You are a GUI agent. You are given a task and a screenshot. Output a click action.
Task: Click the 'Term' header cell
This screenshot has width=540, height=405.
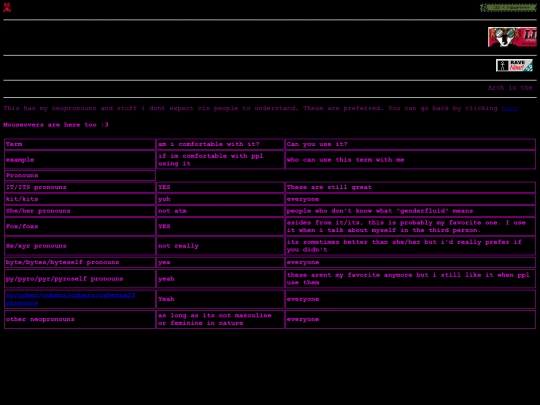[x=80, y=144]
